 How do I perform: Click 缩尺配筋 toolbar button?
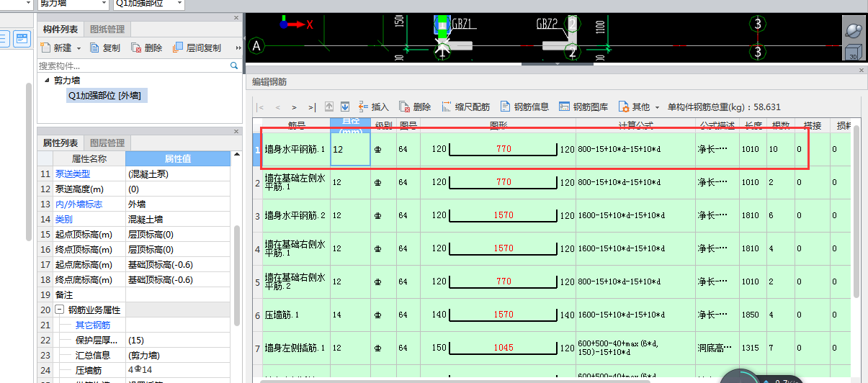click(x=465, y=107)
